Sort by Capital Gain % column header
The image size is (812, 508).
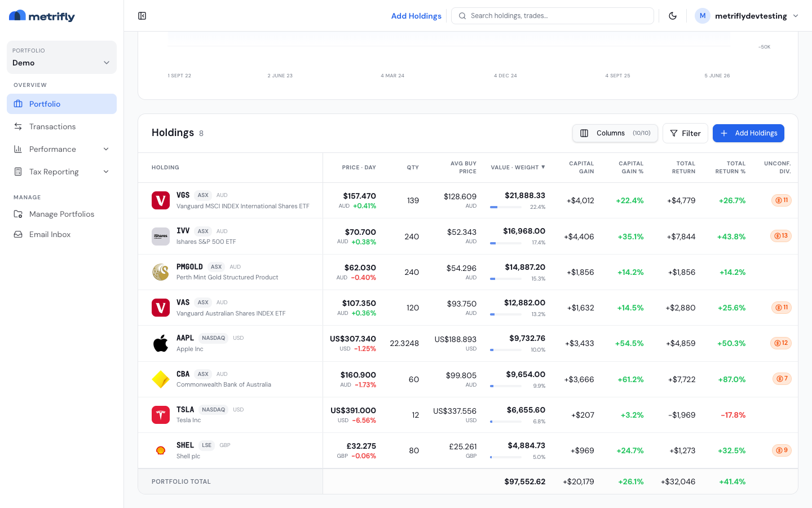pos(631,168)
